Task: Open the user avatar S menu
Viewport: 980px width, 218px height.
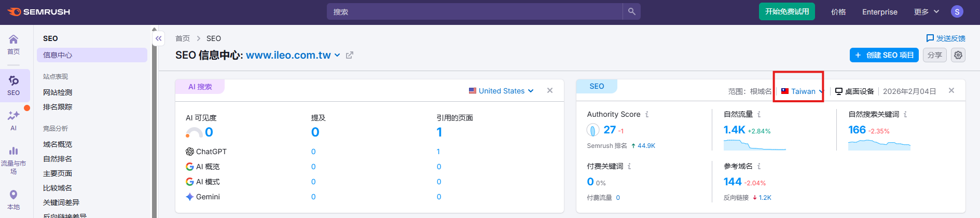Action: 957,11
